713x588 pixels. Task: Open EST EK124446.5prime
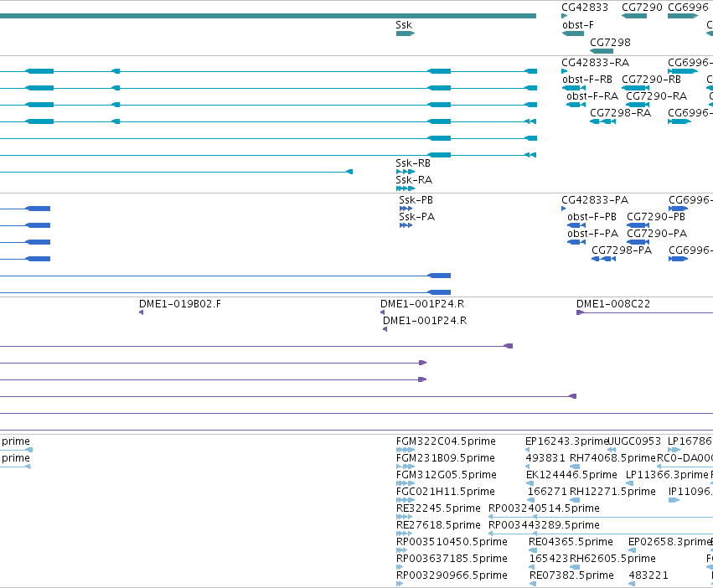(x=571, y=475)
